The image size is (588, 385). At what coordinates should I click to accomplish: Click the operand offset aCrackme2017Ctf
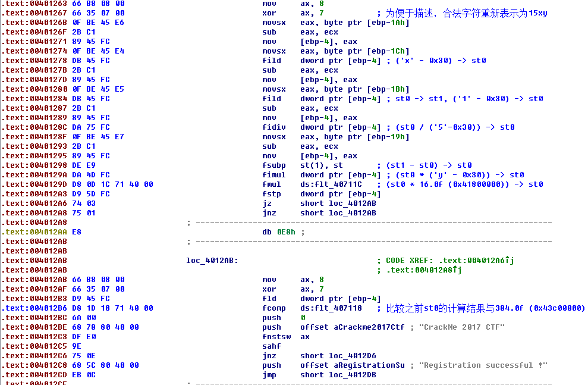pos(353,327)
